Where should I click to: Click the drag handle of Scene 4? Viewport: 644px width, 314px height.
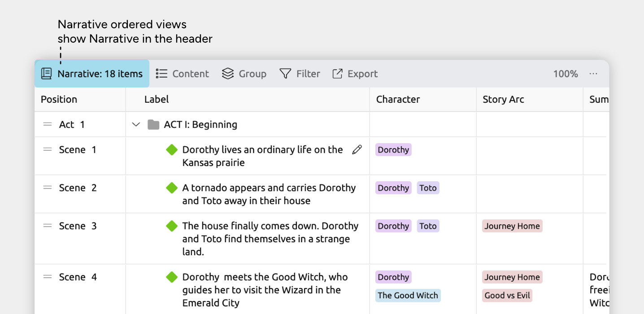(x=48, y=277)
